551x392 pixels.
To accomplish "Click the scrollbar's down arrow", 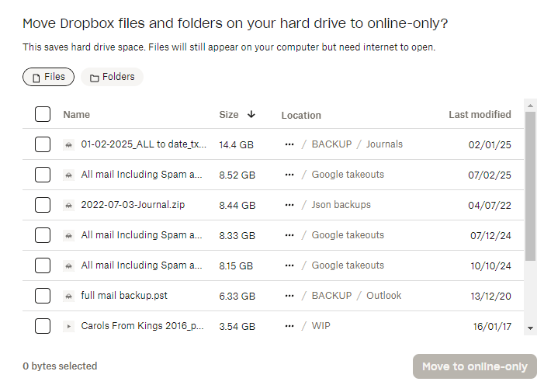I will [530, 328].
